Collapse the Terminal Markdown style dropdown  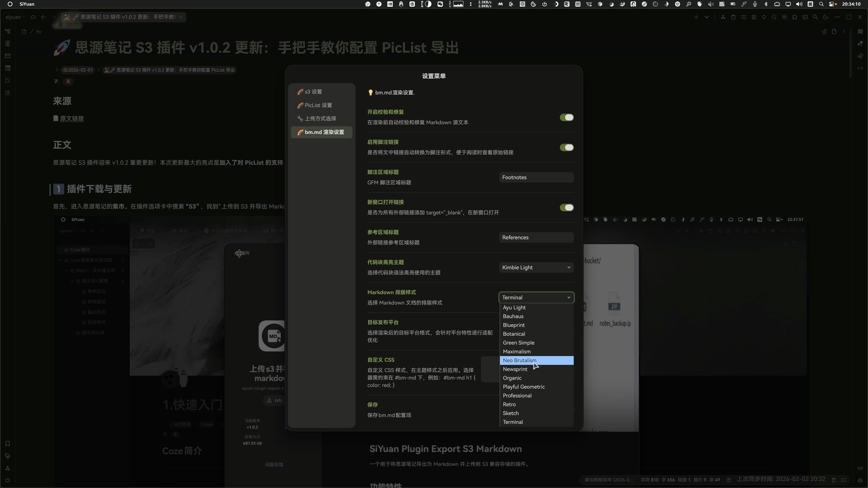(x=536, y=297)
